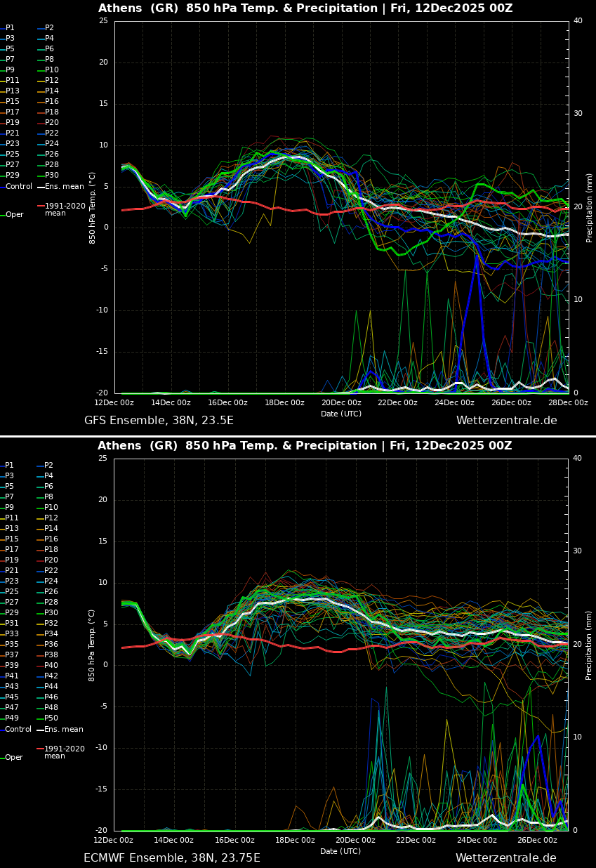Click the ECMWF Ensemble, 38N, 23.75E label
This screenshot has height=868, width=596.
pos(171,858)
